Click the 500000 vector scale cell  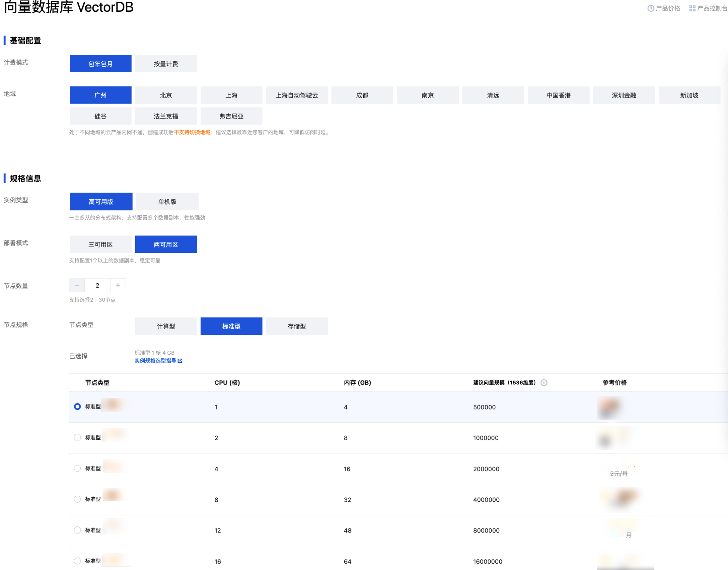[484, 407]
